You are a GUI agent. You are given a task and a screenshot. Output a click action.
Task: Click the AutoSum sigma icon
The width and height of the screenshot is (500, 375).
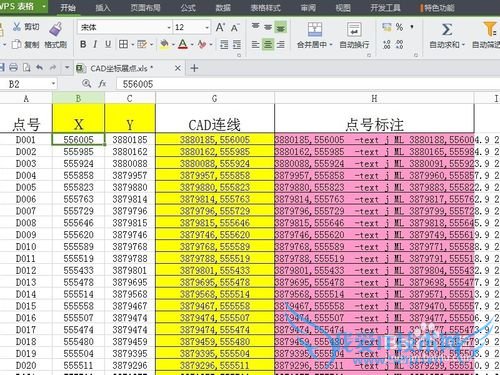[x=447, y=29]
